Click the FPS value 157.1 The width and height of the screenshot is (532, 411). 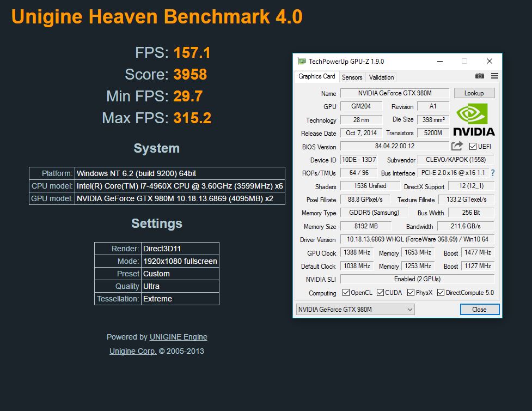[192, 53]
